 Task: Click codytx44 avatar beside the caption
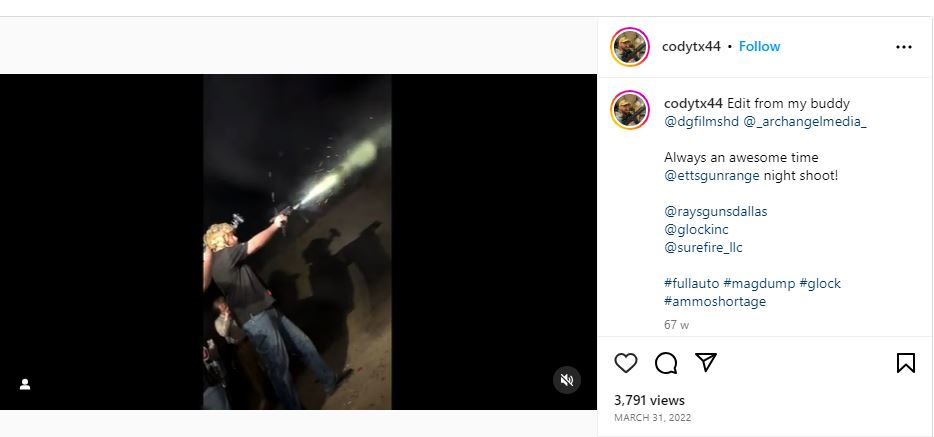[630, 109]
